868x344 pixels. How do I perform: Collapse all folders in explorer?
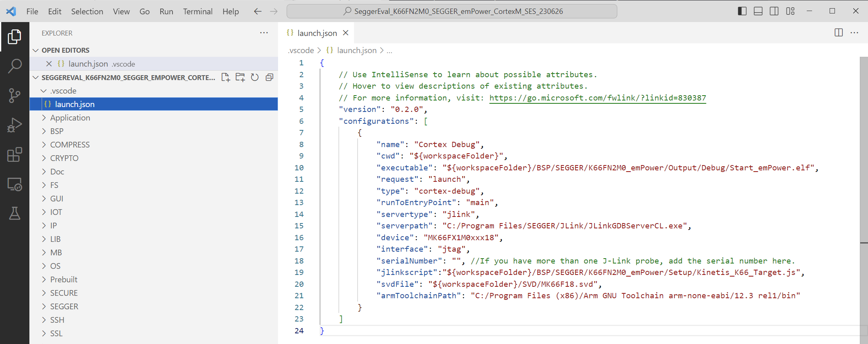(269, 77)
